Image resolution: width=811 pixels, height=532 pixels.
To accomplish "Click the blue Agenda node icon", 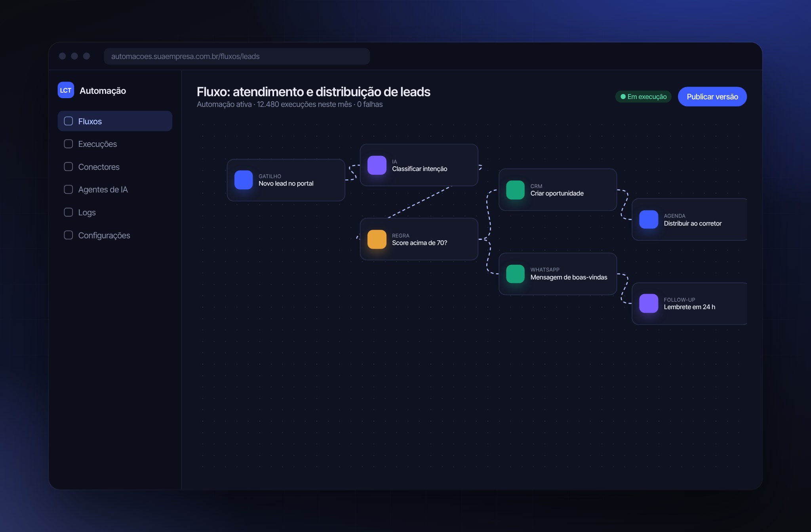I will [649, 219].
